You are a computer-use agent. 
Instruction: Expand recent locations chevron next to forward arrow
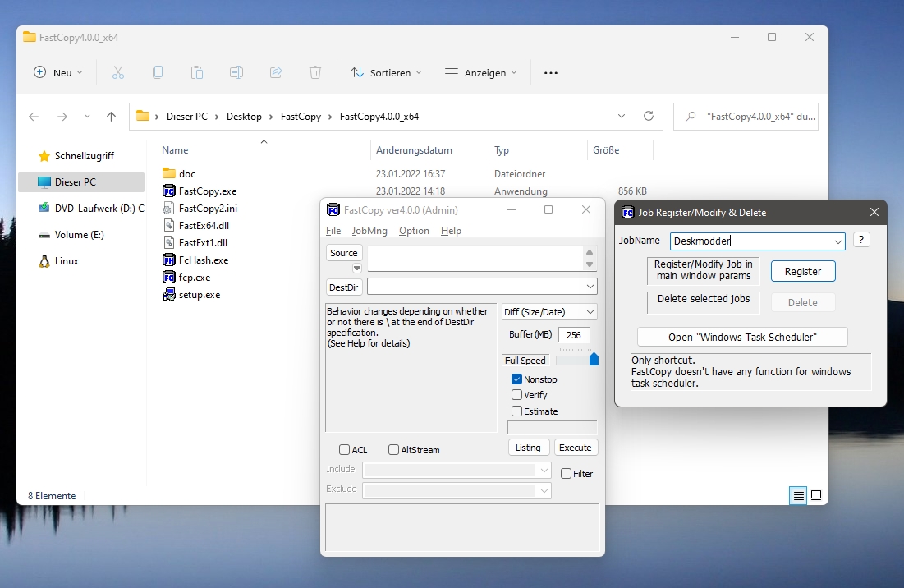tap(87, 117)
